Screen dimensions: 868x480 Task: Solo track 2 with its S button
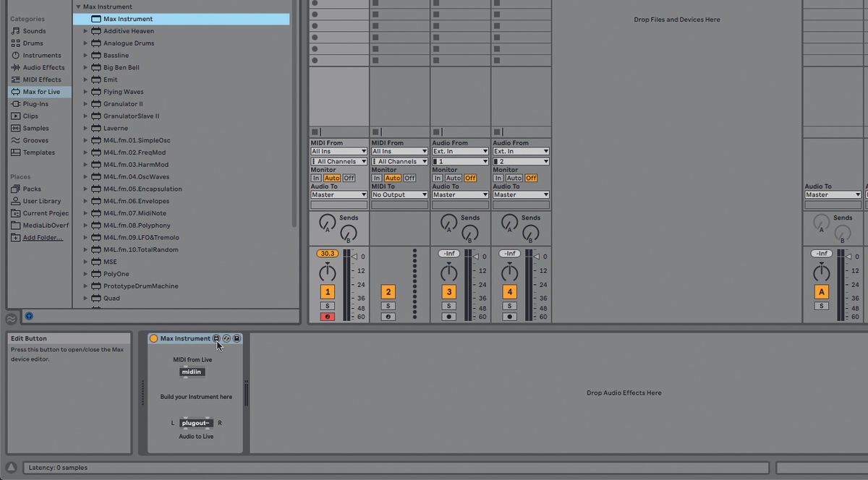pos(388,305)
